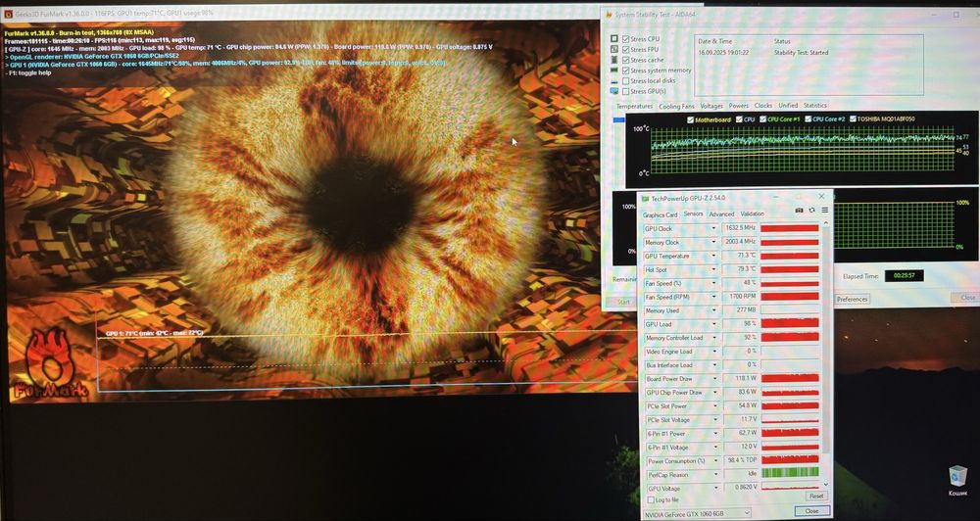Open Power Consumption (%) sensor dropdown
The height and width of the screenshot is (521, 980).
[x=714, y=461]
